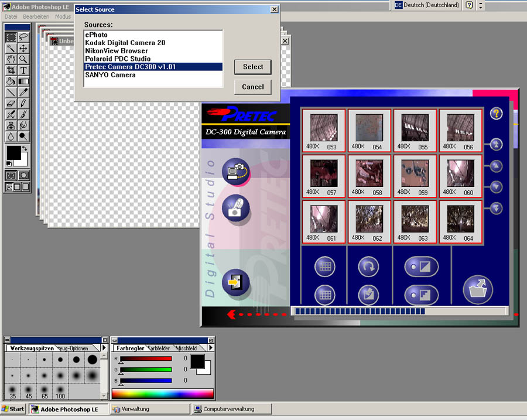Select the Gradient tool
Image resolution: width=527 pixels, height=420 pixels.
click(x=23, y=81)
